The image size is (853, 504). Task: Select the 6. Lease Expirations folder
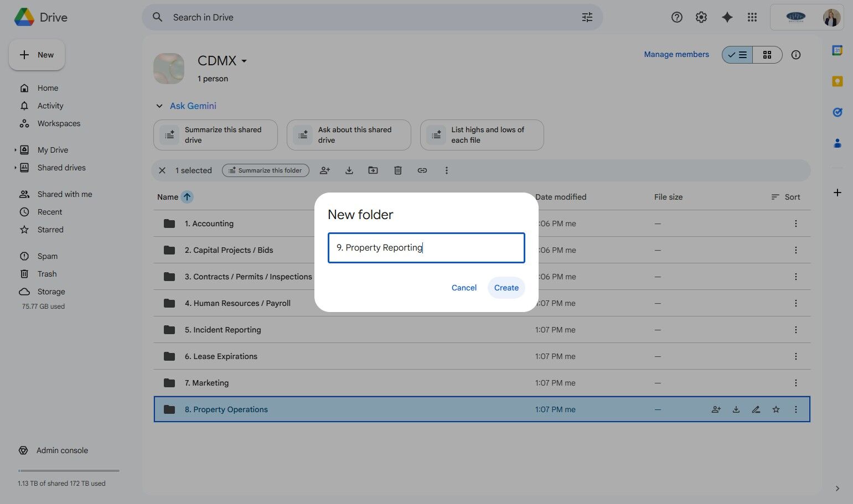[x=482, y=356]
